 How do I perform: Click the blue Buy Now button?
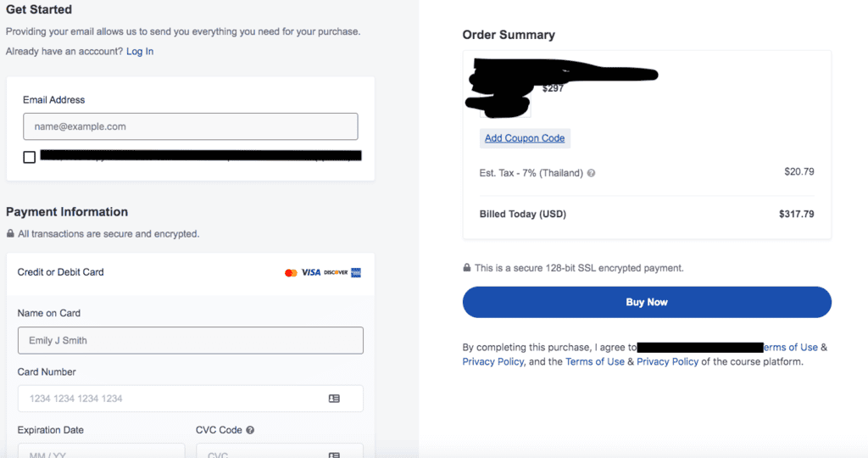coord(647,302)
